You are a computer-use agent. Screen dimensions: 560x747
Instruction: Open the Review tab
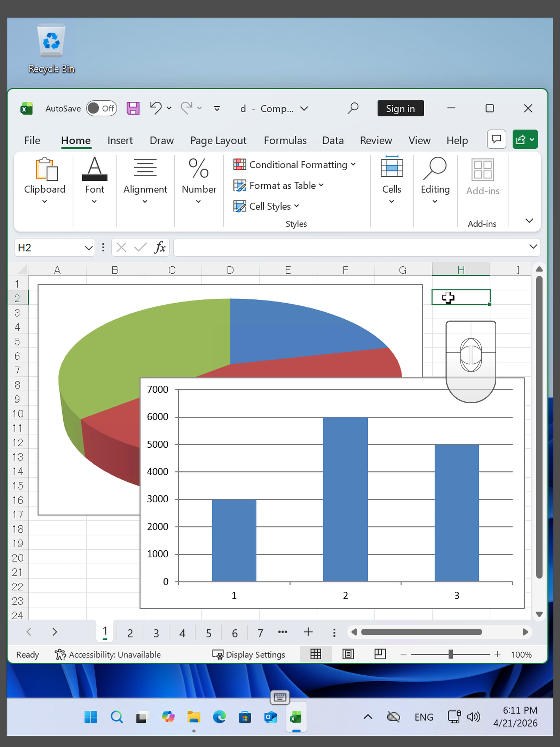pyautogui.click(x=376, y=141)
